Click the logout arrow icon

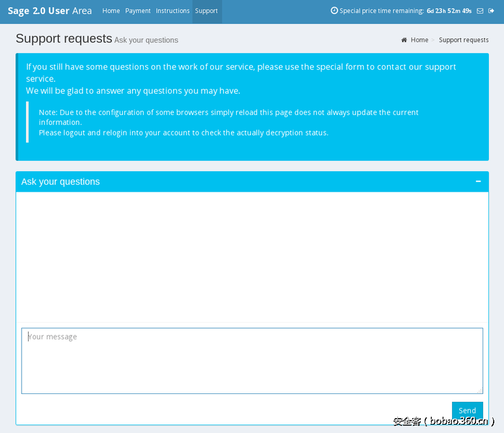coord(491,11)
